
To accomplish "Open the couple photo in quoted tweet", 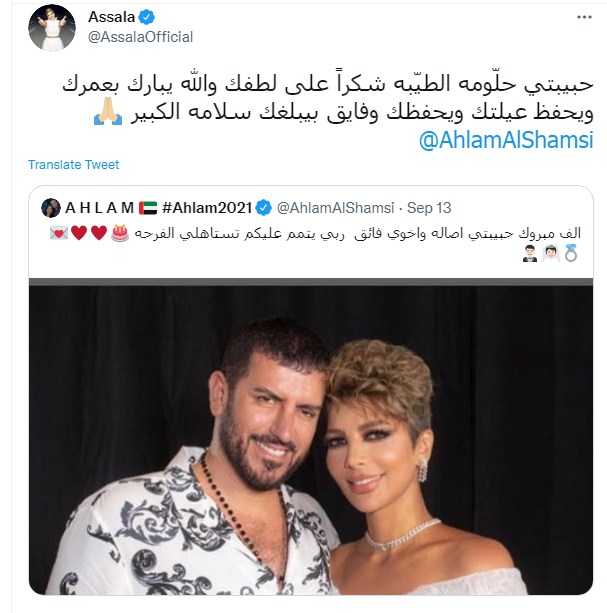I will click(x=311, y=436).
